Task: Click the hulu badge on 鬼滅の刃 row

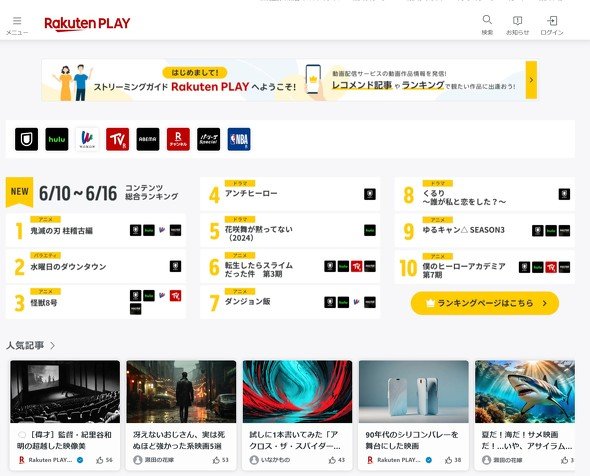Action: pos(149,230)
